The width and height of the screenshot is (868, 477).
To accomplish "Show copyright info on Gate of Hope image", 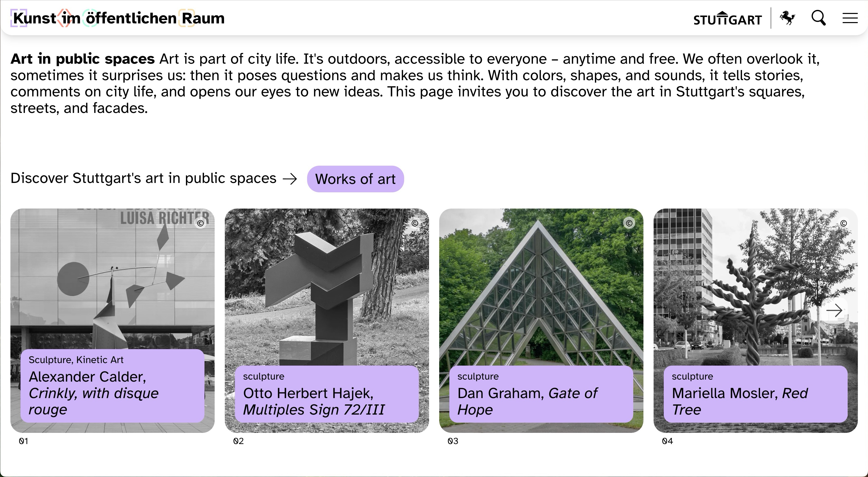I will tap(629, 223).
